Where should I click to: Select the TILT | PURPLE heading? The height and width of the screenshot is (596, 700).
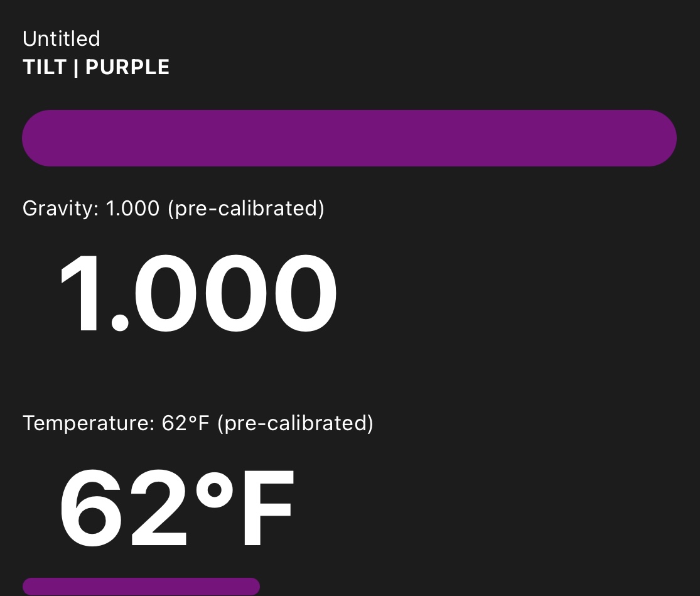96,67
